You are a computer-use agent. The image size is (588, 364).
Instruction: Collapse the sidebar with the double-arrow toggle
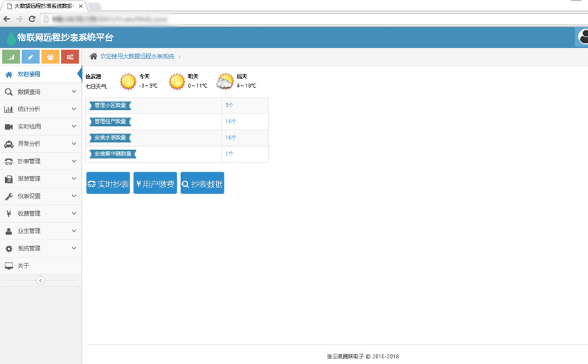coord(40,280)
